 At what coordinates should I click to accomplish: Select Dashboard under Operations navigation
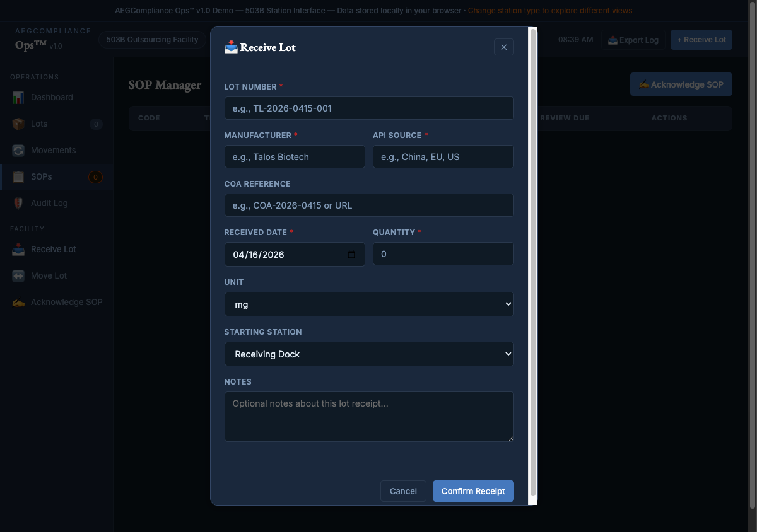18,97
